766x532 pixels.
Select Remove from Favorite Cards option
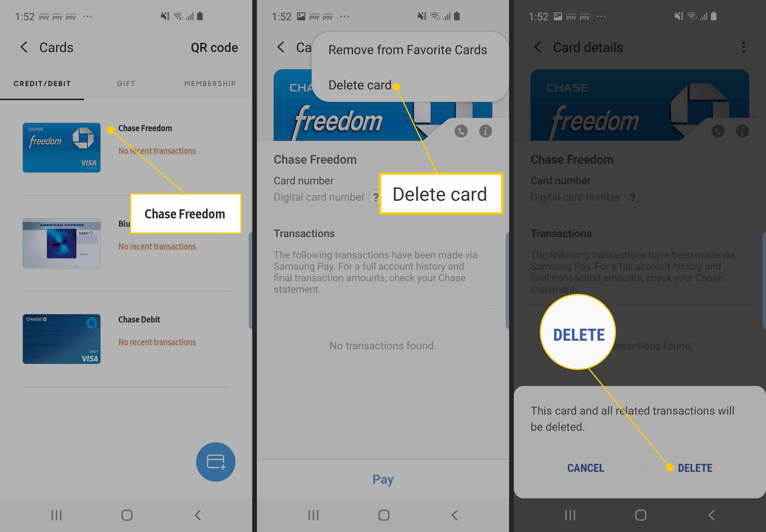[x=408, y=49]
